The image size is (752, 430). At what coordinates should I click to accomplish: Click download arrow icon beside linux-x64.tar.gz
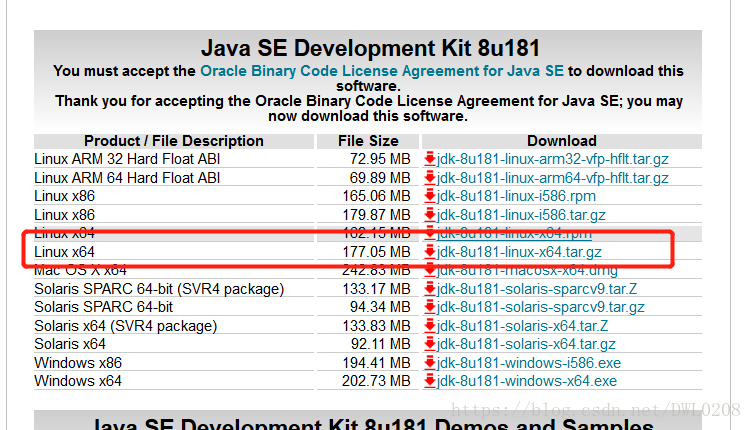pyautogui.click(x=430, y=251)
